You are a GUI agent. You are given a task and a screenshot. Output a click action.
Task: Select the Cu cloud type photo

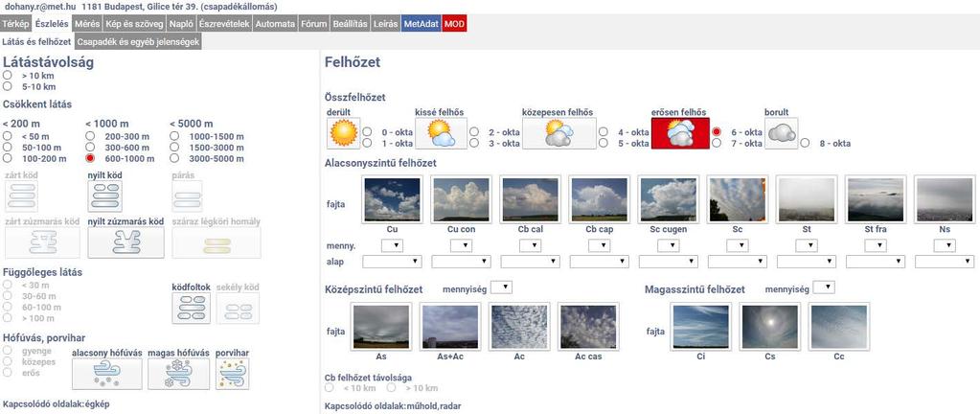point(393,199)
